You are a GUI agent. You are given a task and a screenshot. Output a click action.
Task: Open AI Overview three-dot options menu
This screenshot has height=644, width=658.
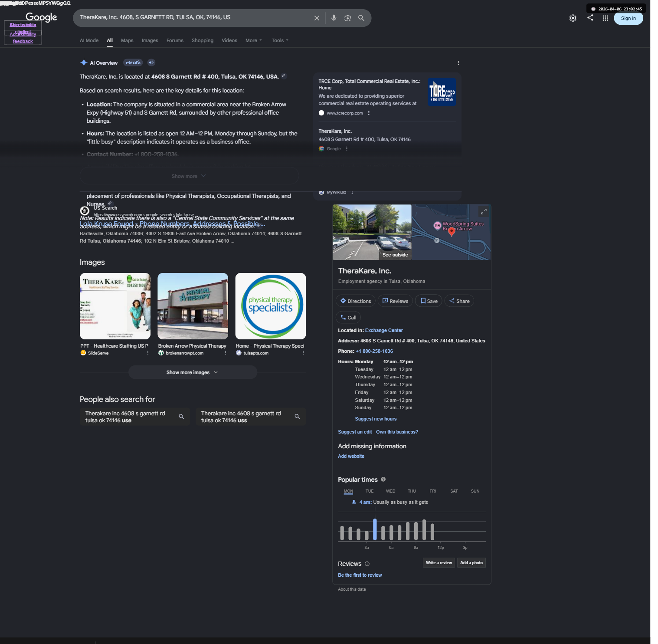click(458, 63)
